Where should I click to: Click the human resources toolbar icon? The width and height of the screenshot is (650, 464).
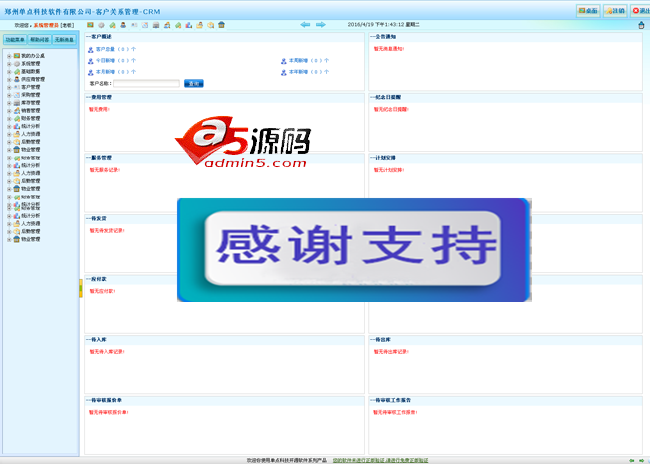pos(200,25)
